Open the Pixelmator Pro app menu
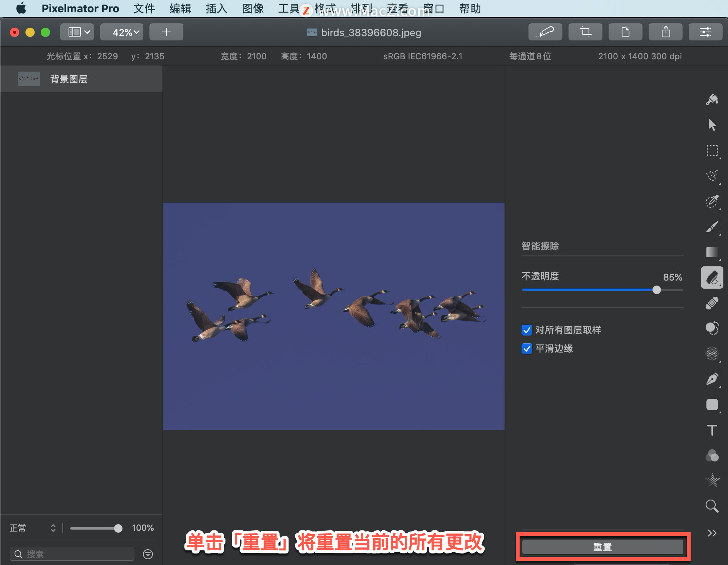The image size is (728, 565). click(x=80, y=8)
